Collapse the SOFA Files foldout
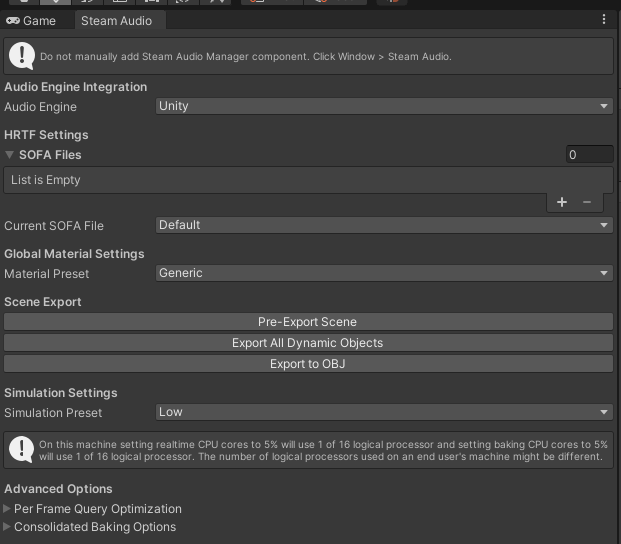The width and height of the screenshot is (621, 544). pos(10,155)
